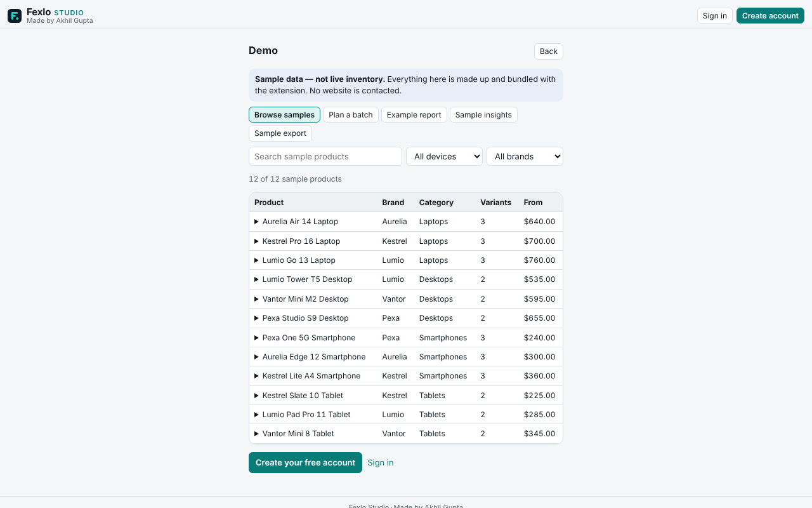Switch to the Browse samples tab
This screenshot has width=812, height=508.
point(284,115)
